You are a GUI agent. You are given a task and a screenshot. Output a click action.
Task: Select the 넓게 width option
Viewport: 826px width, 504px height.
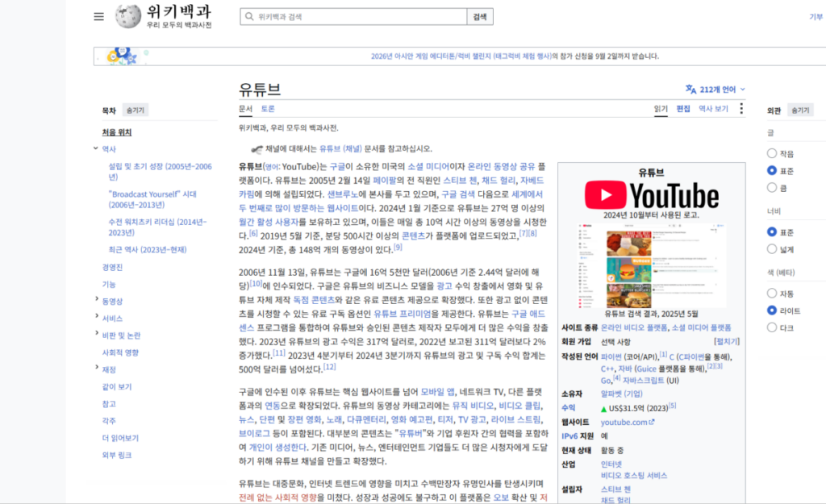click(x=772, y=249)
